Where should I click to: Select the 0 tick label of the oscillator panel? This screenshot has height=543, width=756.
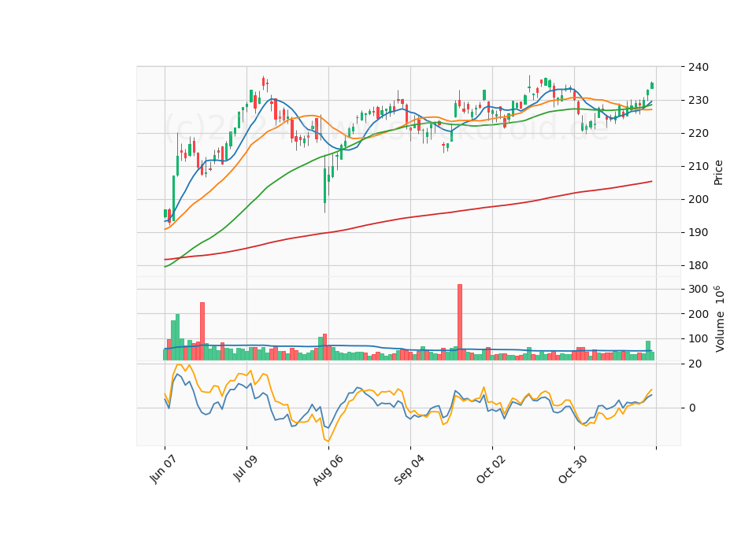(692, 408)
